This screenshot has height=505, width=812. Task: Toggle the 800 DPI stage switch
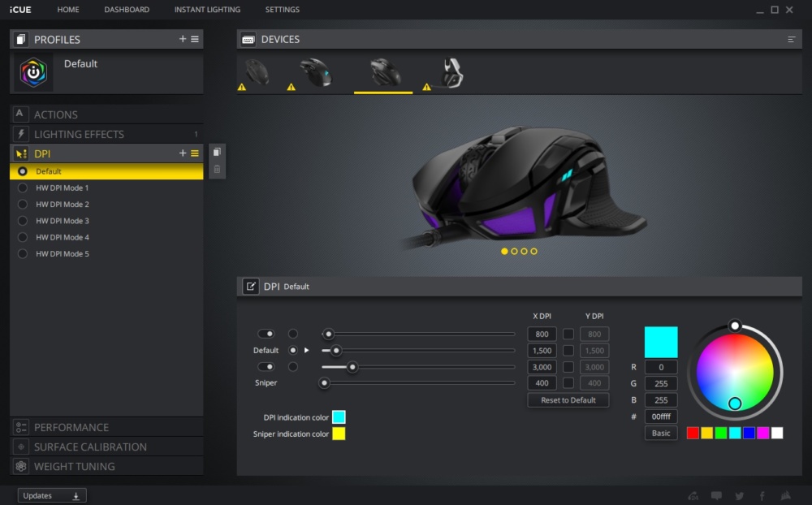pyautogui.click(x=266, y=334)
